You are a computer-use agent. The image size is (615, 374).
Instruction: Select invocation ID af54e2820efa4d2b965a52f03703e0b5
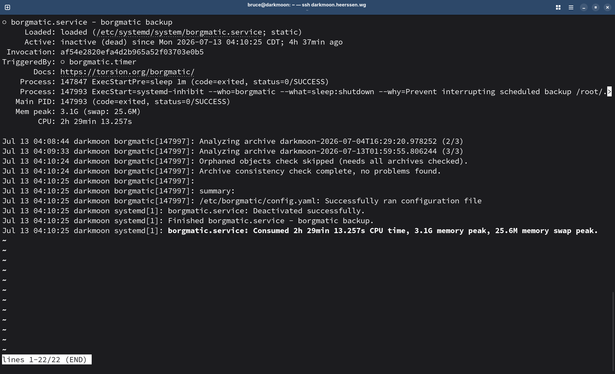(132, 52)
